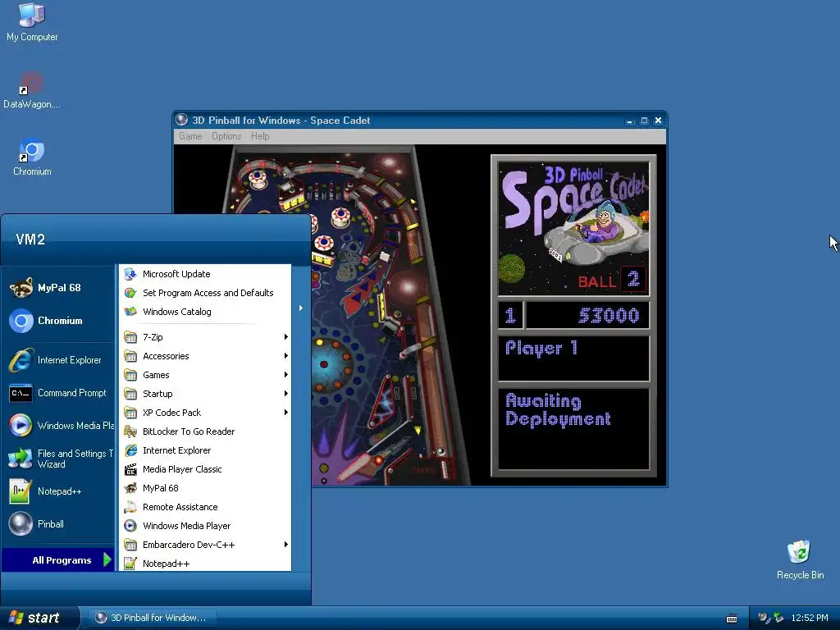Image resolution: width=840 pixels, height=630 pixels.
Task: Click the Player 1 info panel
Action: click(x=573, y=358)
